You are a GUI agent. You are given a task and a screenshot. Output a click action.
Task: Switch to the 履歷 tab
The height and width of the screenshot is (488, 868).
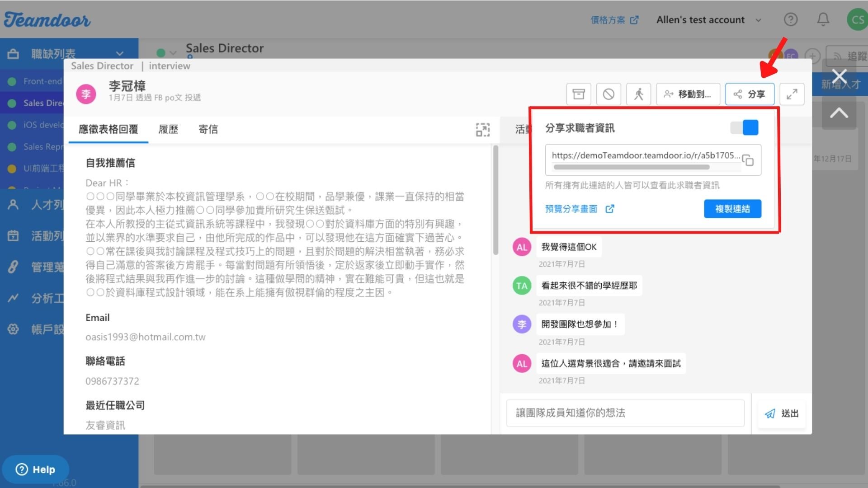(168, 129)
